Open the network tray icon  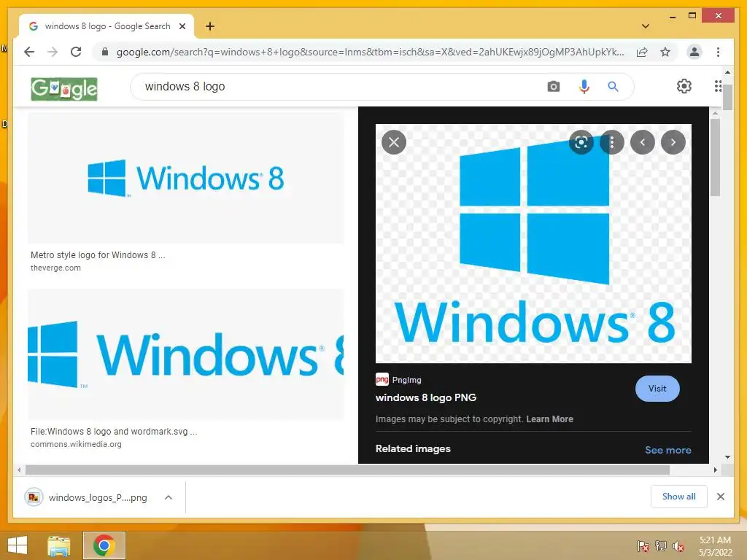tap(661, 545)
